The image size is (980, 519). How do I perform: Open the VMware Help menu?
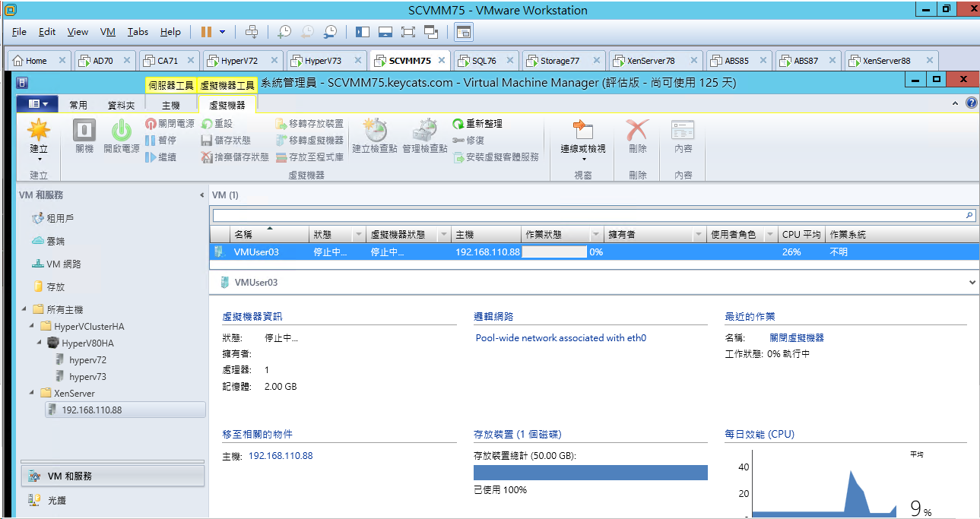(170, 32)
